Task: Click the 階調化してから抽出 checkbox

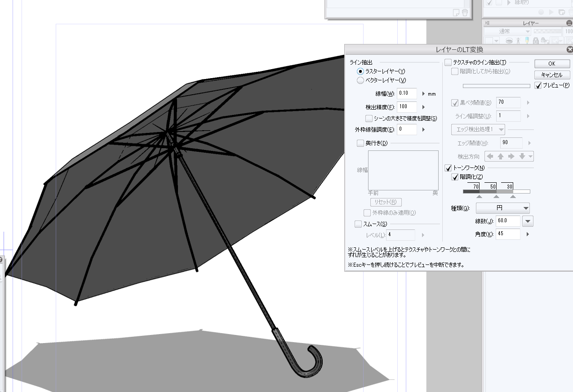Action: 455,71
